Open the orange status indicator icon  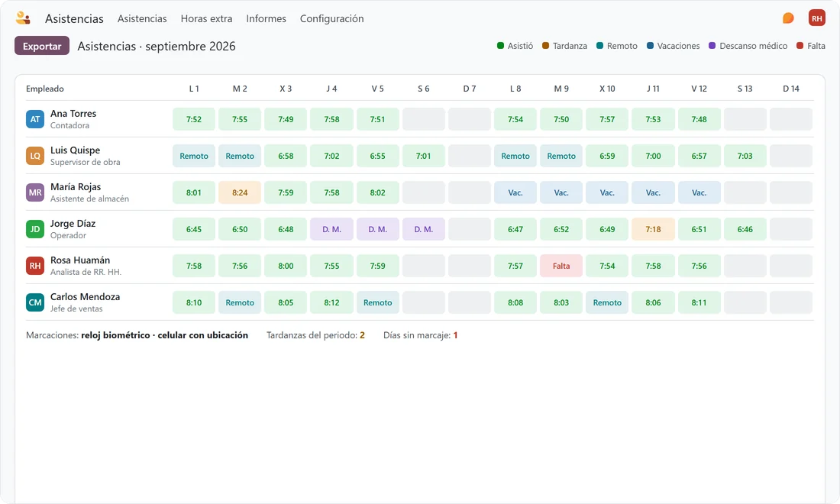click(x=788, y=18)
